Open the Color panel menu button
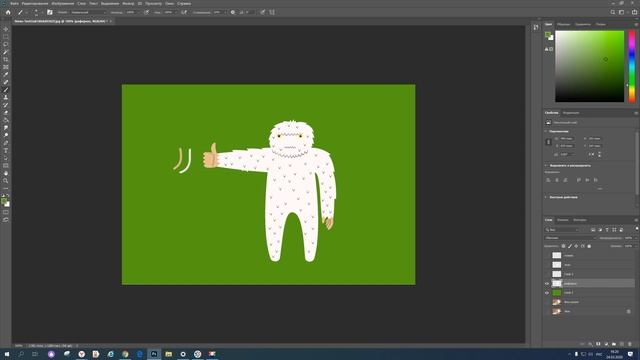640x360 pixels. pos(636,24)
